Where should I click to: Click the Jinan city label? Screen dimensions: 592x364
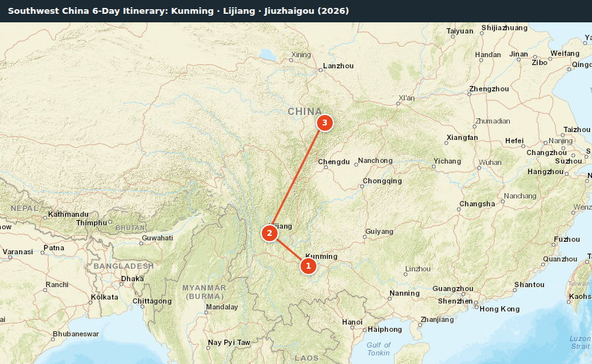[519, 55]
